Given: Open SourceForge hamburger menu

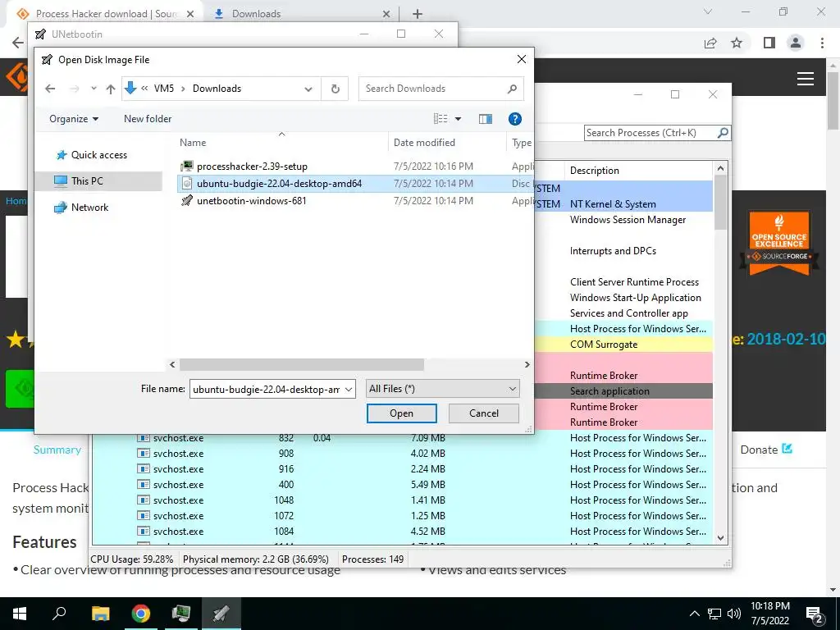Looking at the screenshot, I should [806, 79].
